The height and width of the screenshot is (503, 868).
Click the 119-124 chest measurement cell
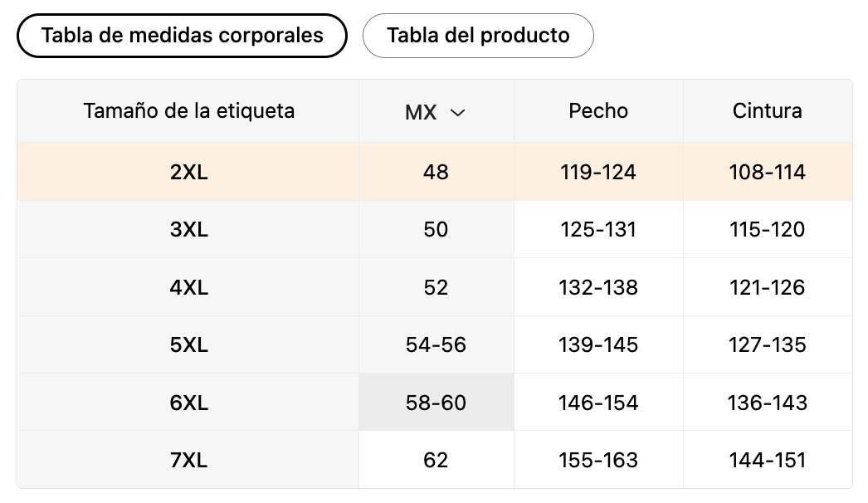coord(598,172)
